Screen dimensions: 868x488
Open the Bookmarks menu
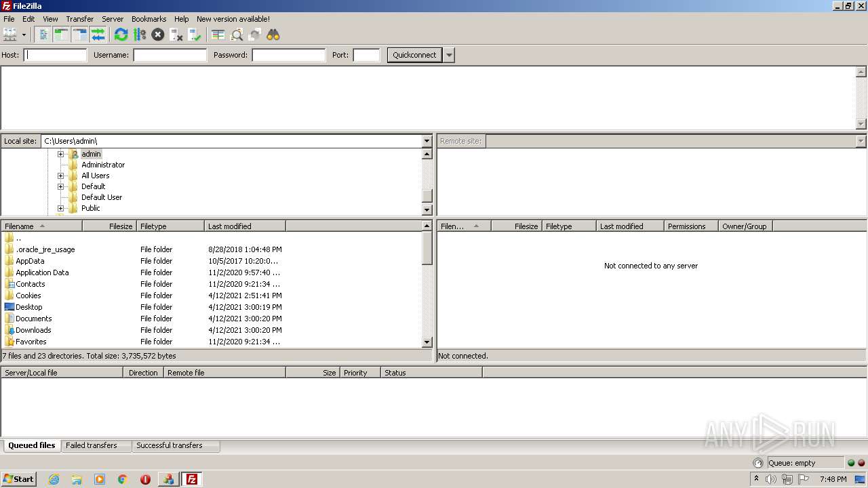149,19
